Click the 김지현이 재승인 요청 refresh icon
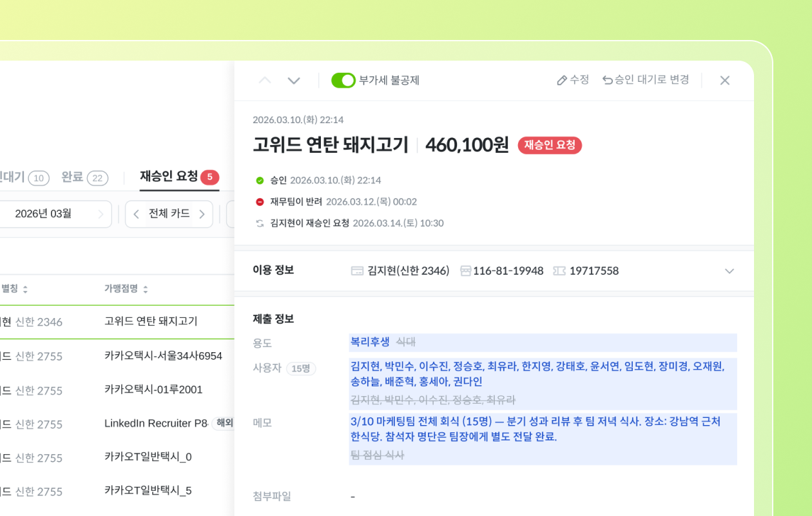The image size is (812, 516). click(x=260, y=223)
